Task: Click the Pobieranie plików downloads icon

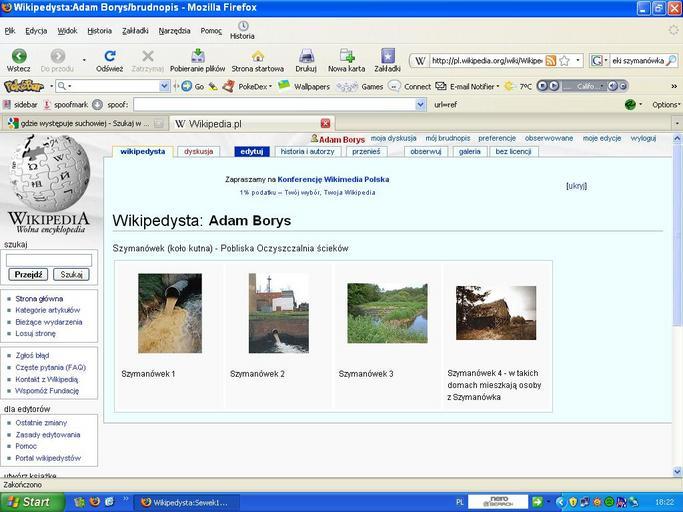Action: coord(198,56)
